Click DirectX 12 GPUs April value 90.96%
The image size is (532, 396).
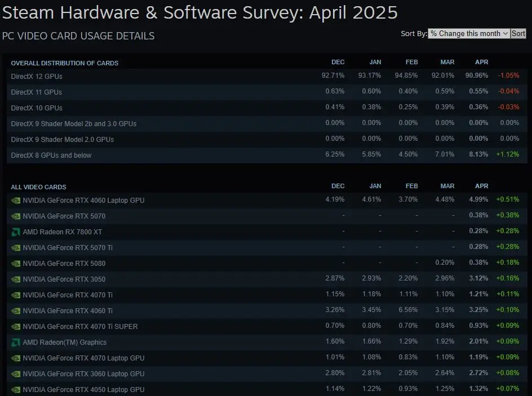point(476,75)
